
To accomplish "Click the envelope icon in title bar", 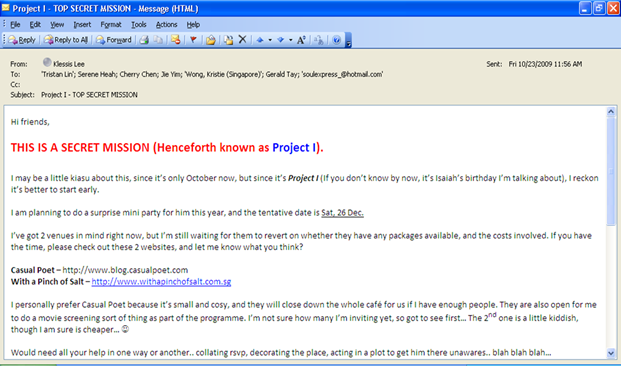I will click(x=6, y=8).
